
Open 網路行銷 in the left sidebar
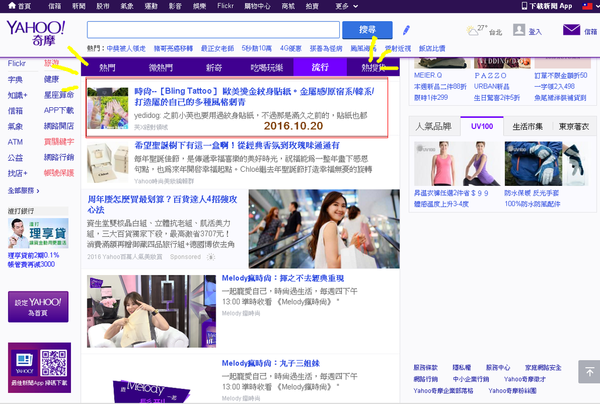[x=59, y=157]
